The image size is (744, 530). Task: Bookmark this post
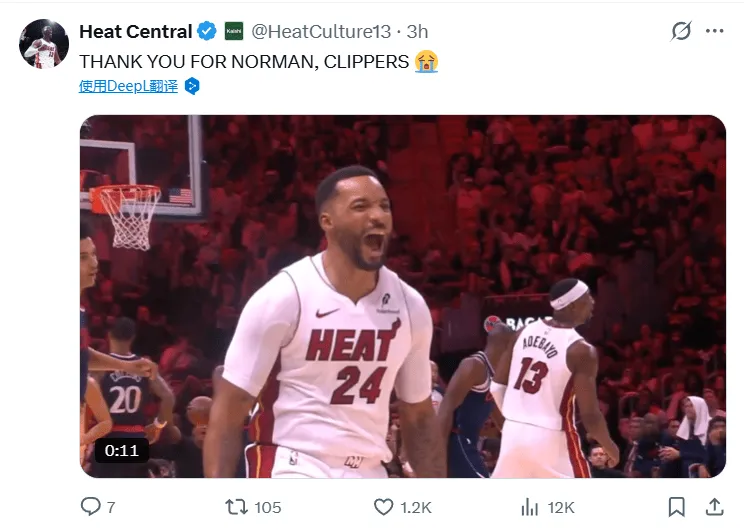pyautogui.click(x=677, y=506)
